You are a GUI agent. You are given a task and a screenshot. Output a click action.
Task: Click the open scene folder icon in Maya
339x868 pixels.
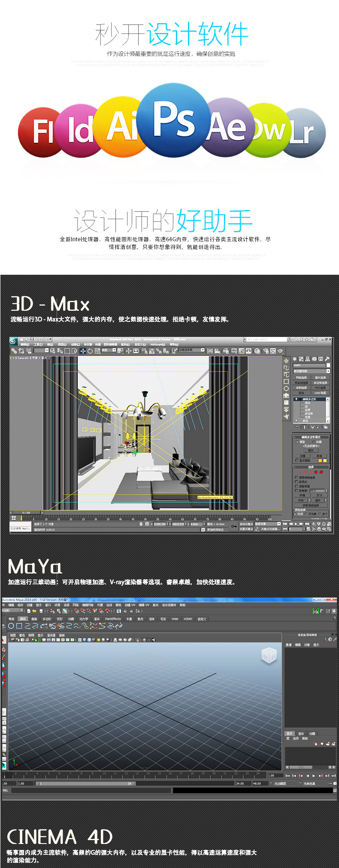pos(34,611)
